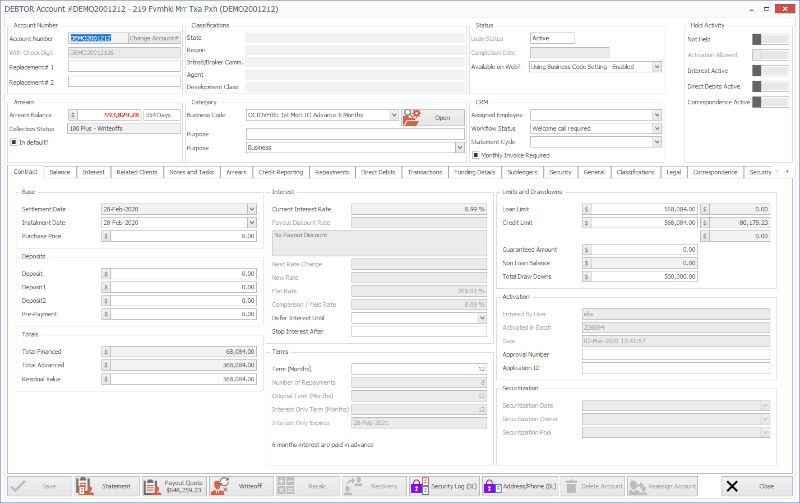Switch to Funding Details tab
Screen dimensions: 800x503
click(475, 172)
